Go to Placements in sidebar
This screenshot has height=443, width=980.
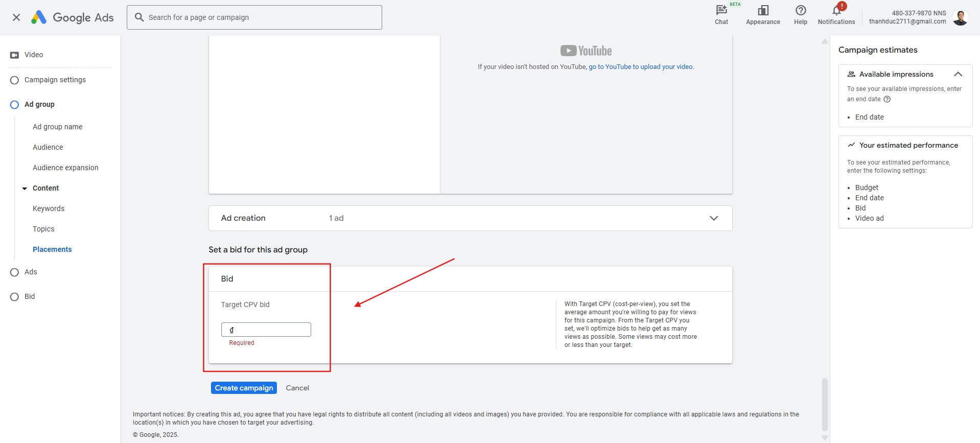(x=52, y=249)
